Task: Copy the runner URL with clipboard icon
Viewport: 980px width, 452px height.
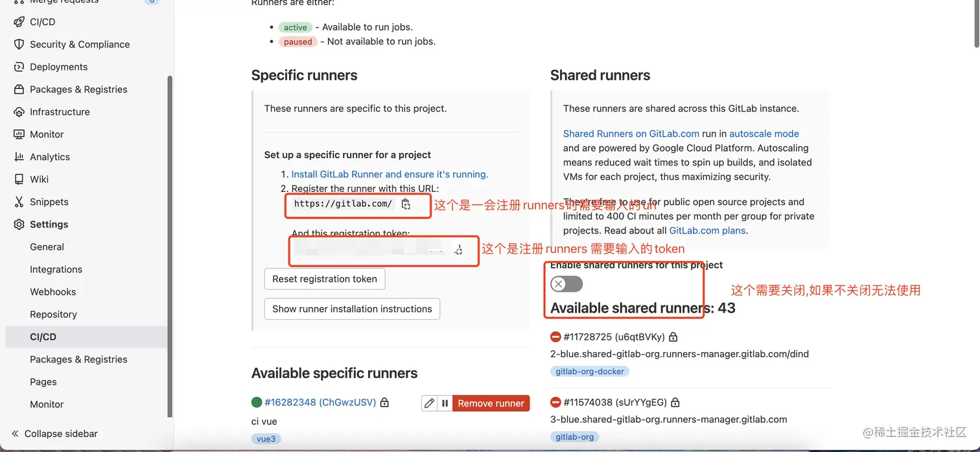Action: tap(406, 204)
